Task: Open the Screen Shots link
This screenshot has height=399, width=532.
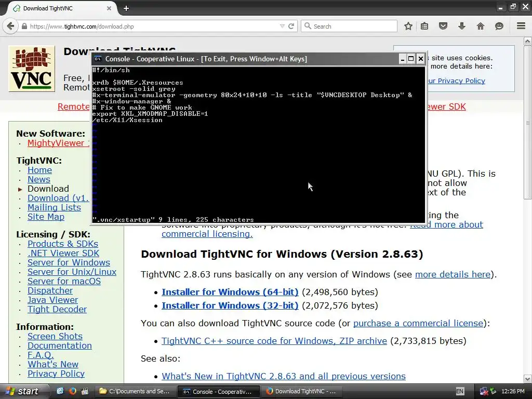Action: click(55, 336)
